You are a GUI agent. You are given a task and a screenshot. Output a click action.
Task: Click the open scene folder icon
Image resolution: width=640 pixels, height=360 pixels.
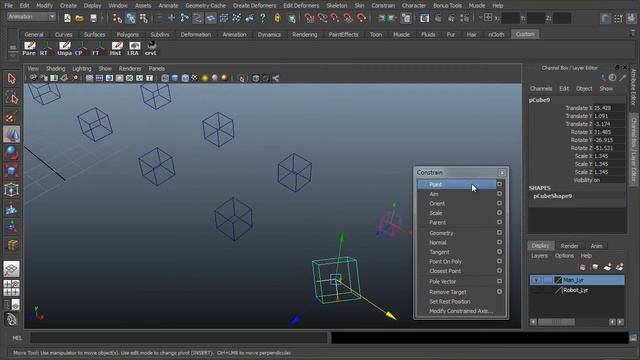click(80, 18)
